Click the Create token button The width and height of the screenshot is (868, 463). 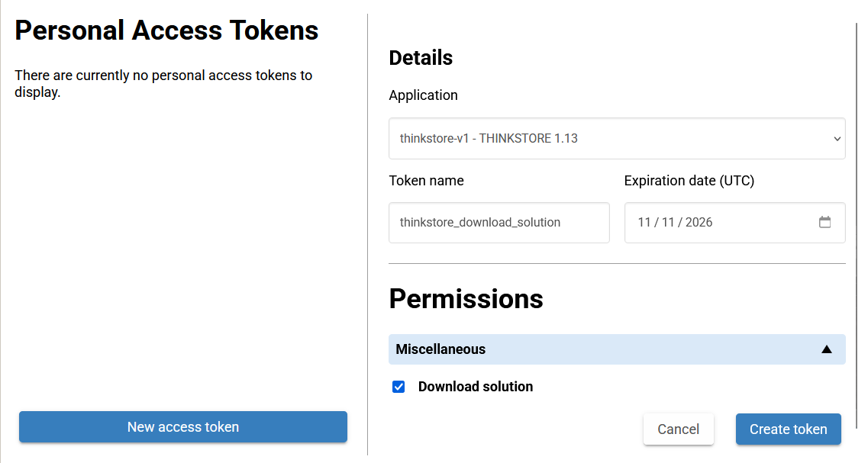[788, 429]
